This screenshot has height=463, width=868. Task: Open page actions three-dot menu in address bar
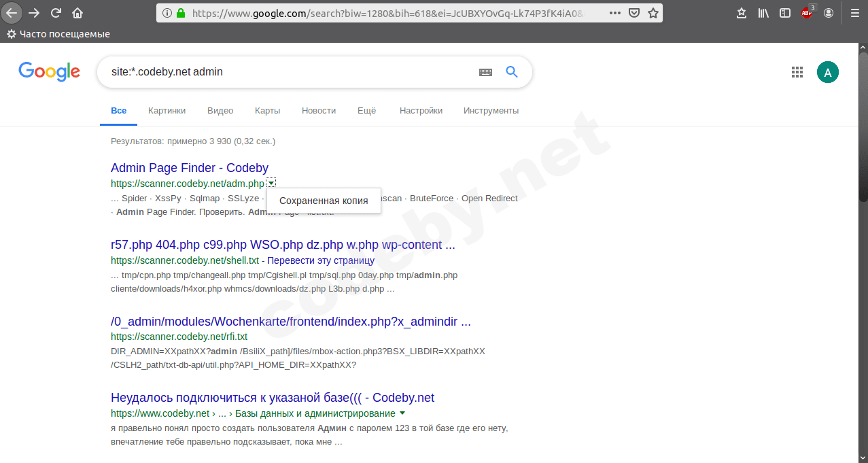tap(614, 13)
